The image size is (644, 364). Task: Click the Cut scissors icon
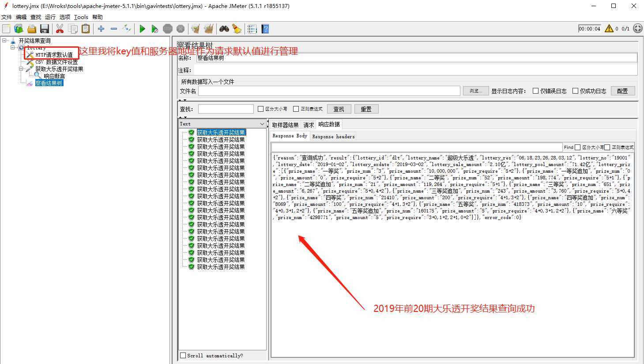[60, 29]
